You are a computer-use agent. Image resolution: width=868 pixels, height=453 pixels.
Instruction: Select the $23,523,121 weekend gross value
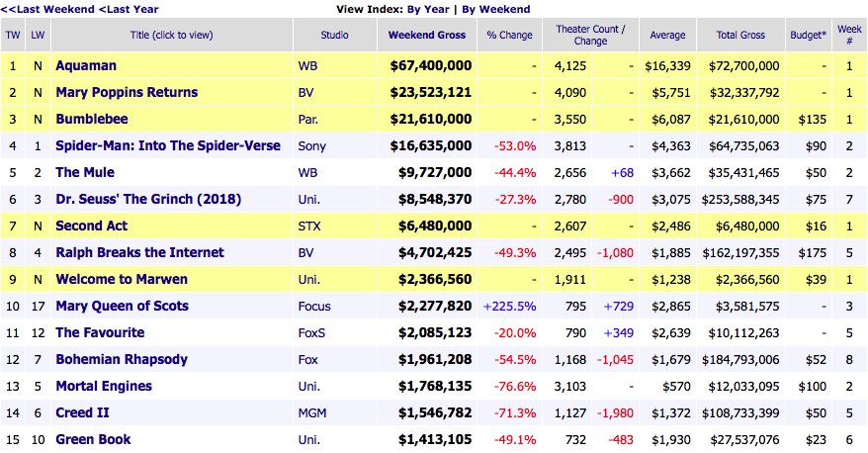431,93
